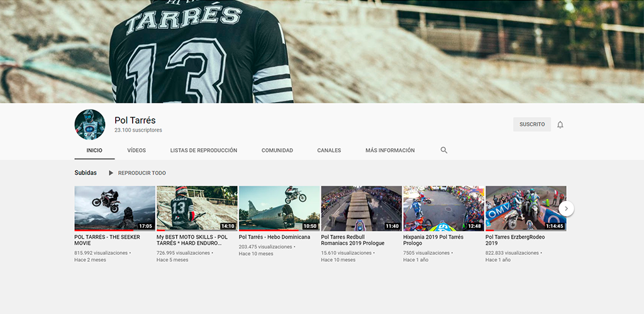Click the 7505 visualizaciones text
Screen dimensions: 644x314
pyautogui.click(x=426, y=253)
